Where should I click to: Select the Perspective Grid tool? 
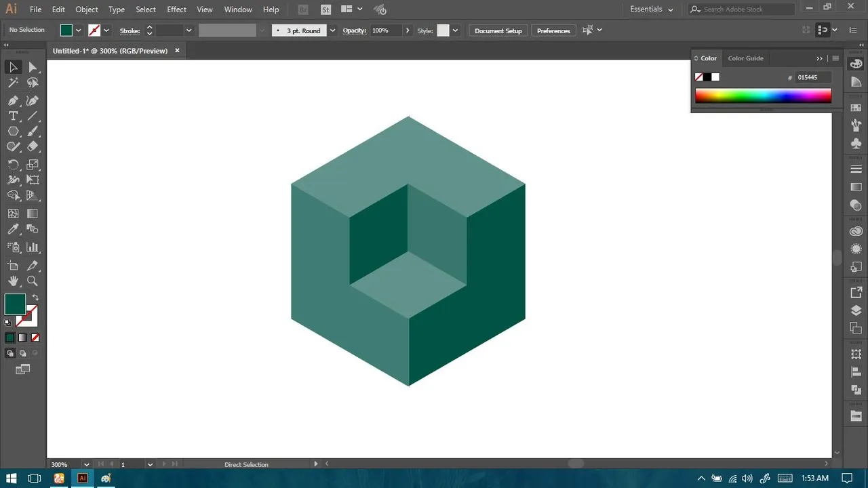(33, 196)
